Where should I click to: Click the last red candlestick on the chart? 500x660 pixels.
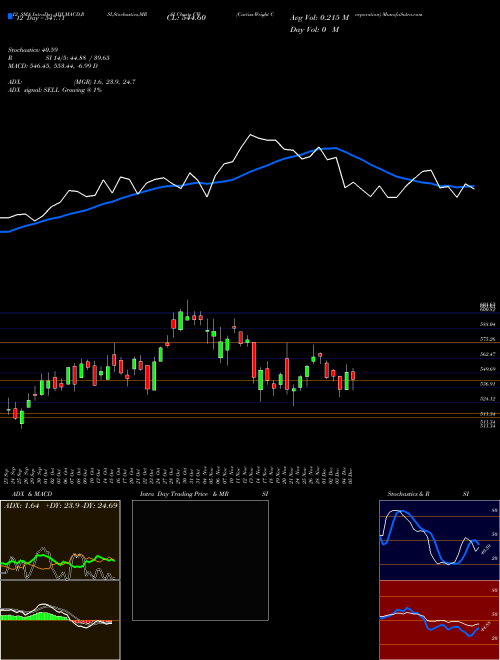[353, 376]
